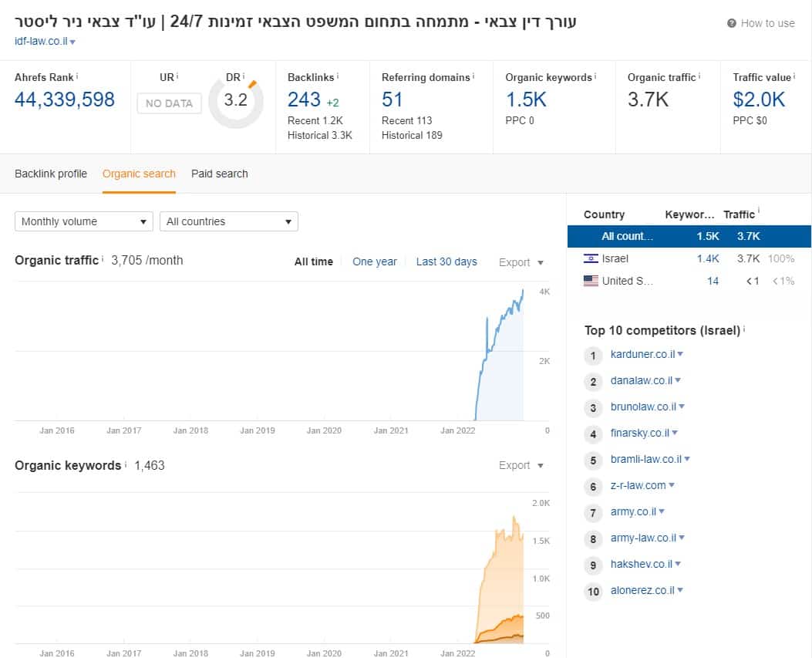Open info icon beside Traffic value
This screenshot has height=658, width=812.
pyautogui.click(x=794, y=76)
